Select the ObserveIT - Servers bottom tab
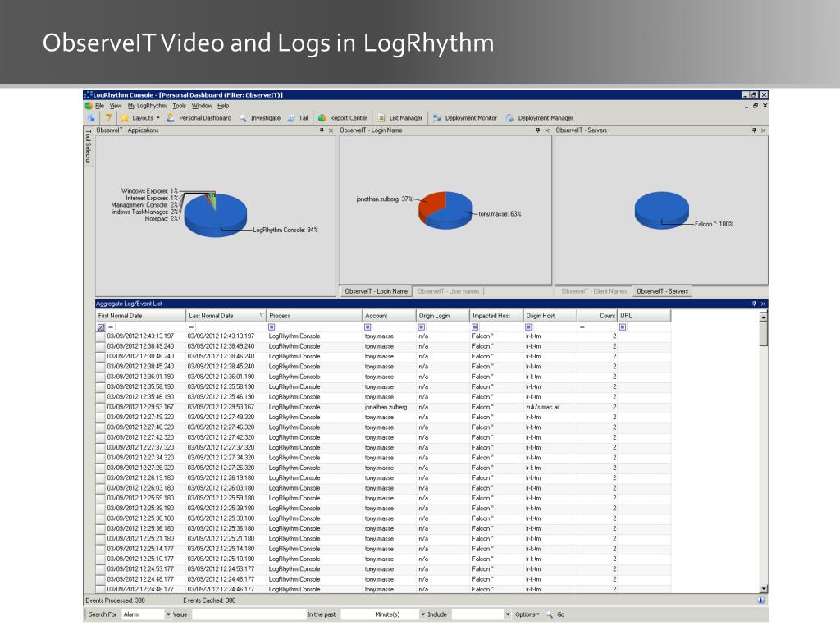 point(662,291)
